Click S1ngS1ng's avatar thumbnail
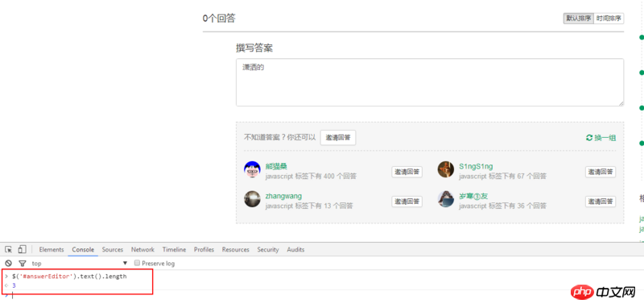Viewport: 644px width, 308px height. 446,169
